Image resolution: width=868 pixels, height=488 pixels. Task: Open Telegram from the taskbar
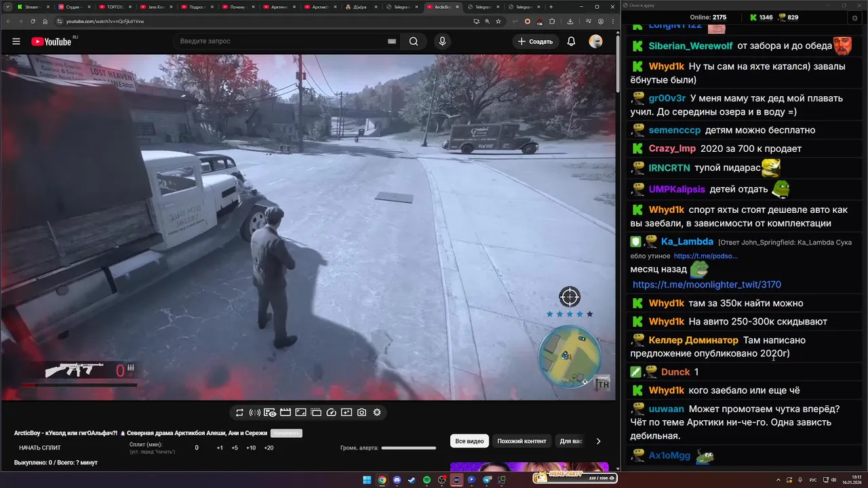pos(487,480)
